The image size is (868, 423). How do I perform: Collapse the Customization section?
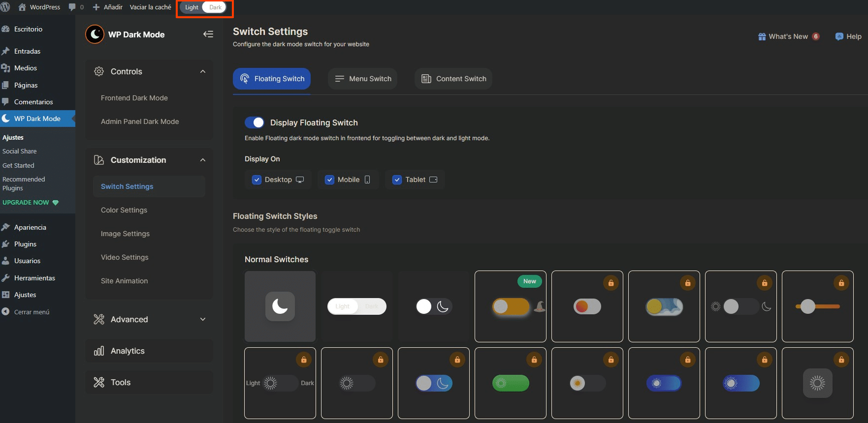click(202, 160)
